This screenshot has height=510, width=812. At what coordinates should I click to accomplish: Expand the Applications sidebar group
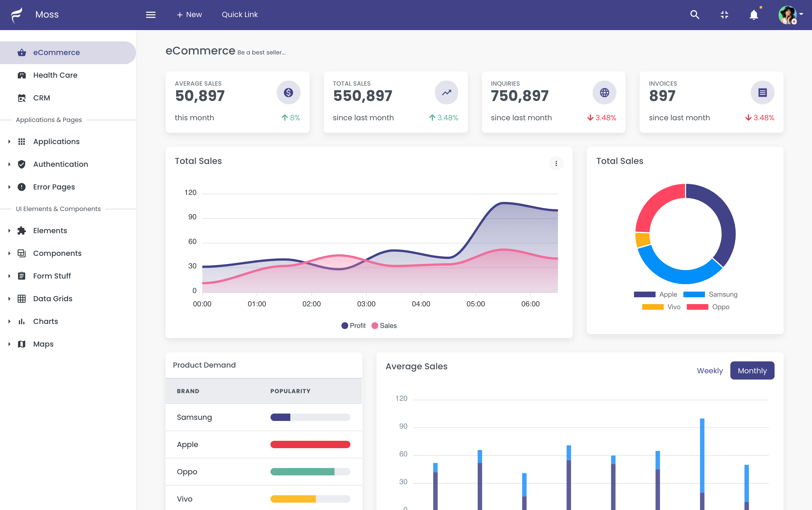point(56,142)
